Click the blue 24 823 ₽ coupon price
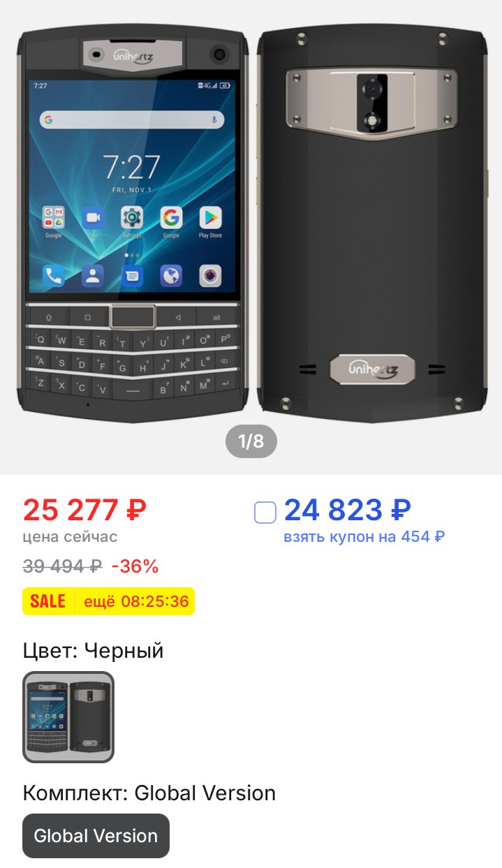The height and width of the screenshot is (868, 502). (347, 510)
